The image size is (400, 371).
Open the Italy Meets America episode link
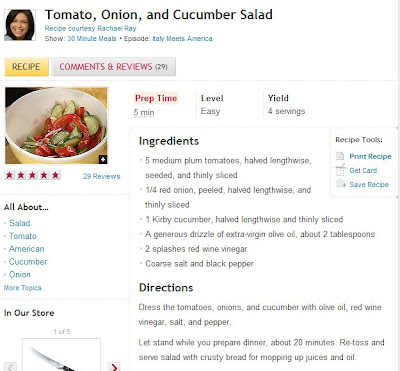click(x=182, y=39)
